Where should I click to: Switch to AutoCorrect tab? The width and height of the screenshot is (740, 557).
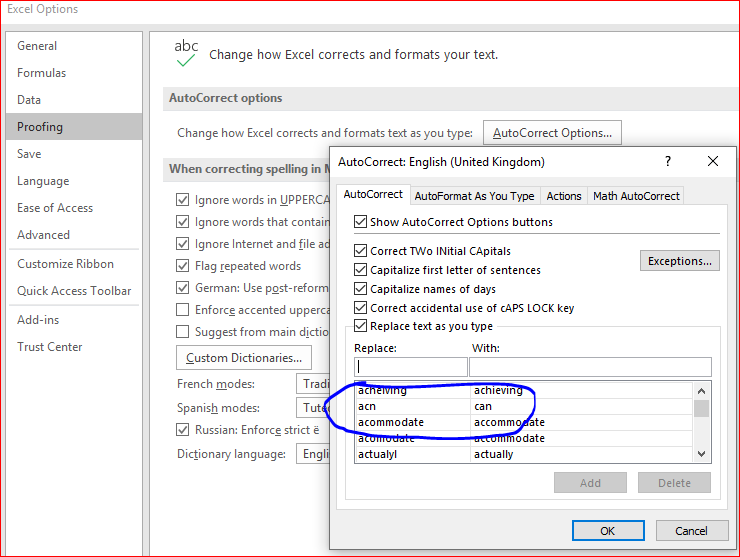373,194
